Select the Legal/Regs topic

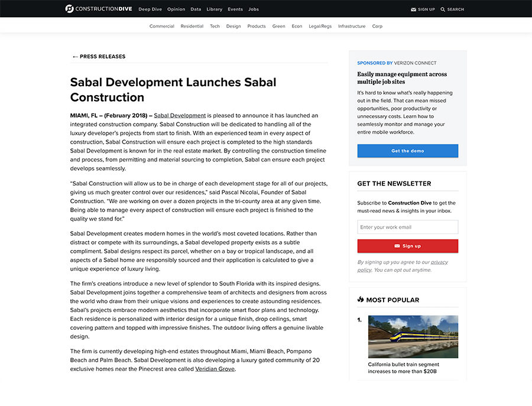click(320, 26)
